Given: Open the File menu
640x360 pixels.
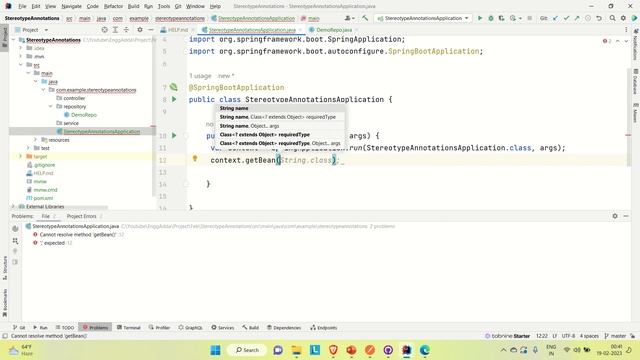Looking at the screenshot, I should pyautogui.click(x=22, y=6).
